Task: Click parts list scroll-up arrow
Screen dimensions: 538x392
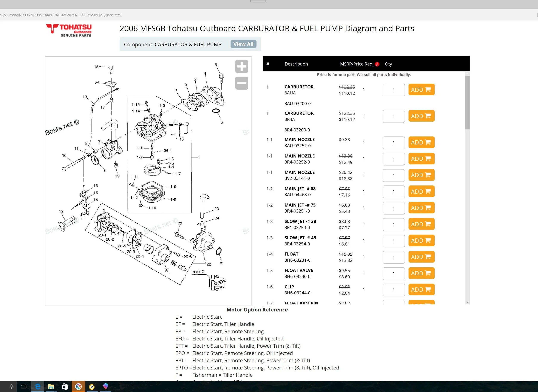Action: pos(467,74)
